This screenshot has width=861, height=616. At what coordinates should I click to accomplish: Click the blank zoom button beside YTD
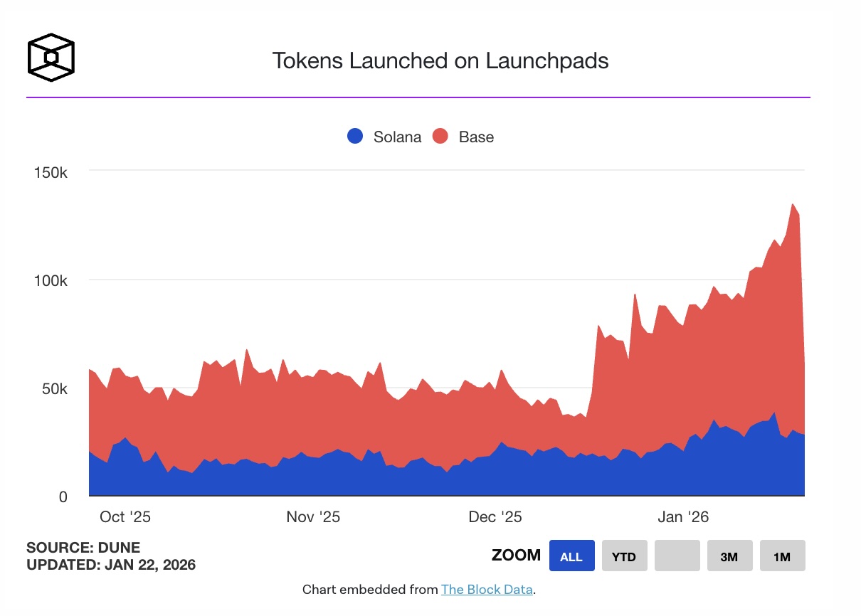677,556
